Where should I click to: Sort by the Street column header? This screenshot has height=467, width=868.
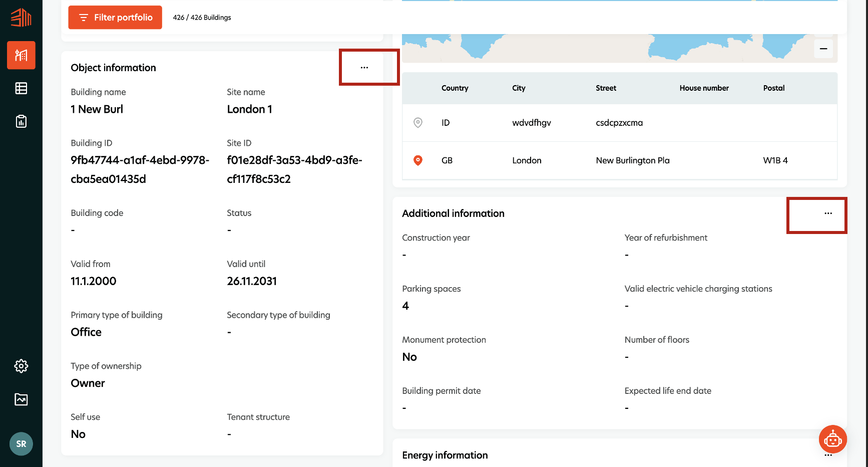coord(606,88)
